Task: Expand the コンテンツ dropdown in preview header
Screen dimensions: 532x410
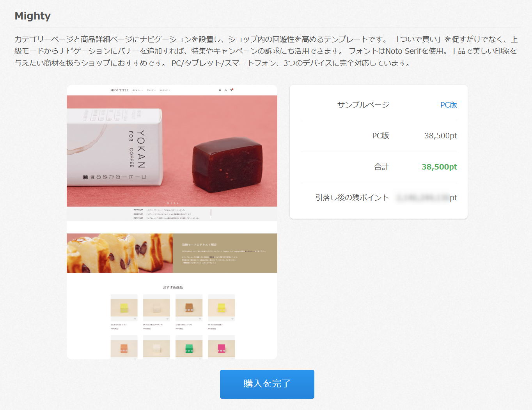Action: click(x=165, y=90)
